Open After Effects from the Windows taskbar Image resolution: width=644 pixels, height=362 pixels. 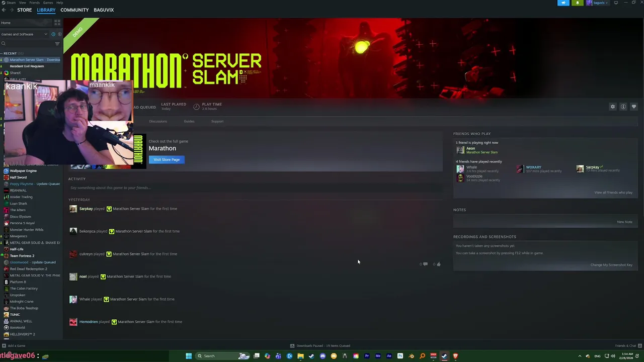(389, 356)
